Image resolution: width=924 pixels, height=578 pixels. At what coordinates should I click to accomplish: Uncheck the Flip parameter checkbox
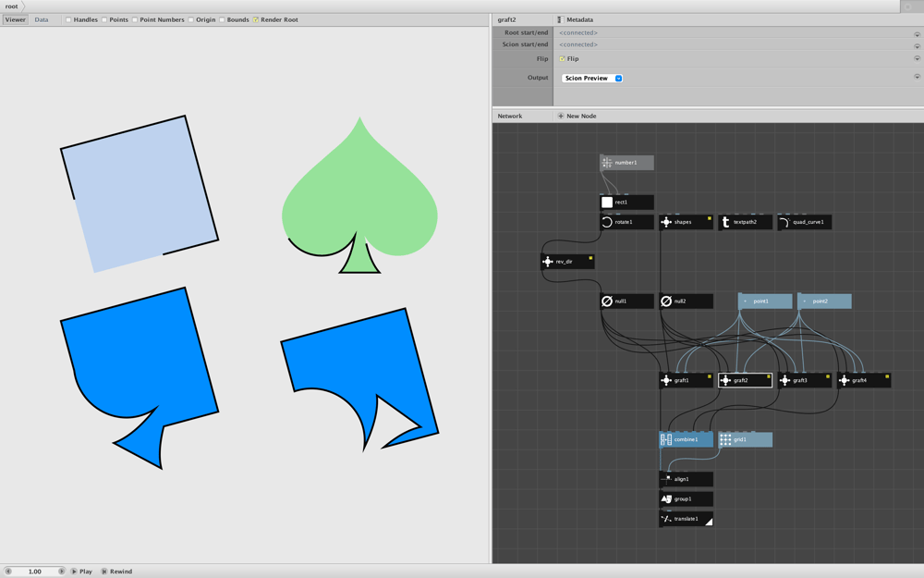562,59
